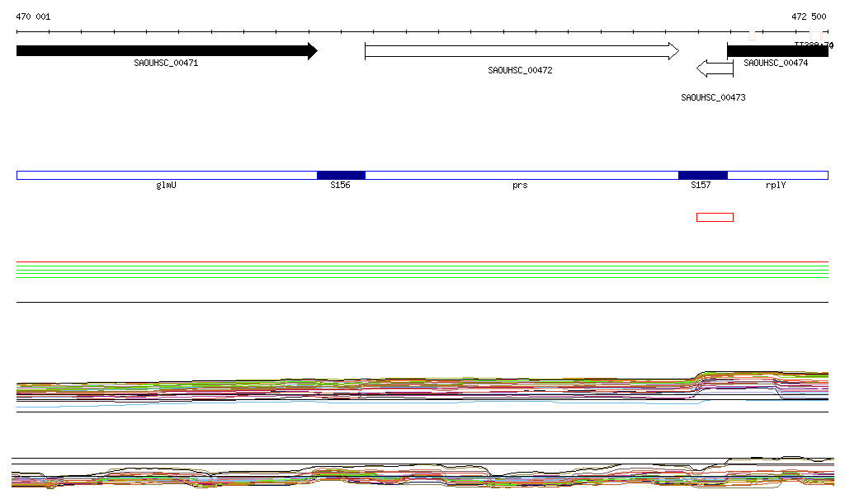This screenshot has width=845, height=504.
Task: Click the rplY segment bar
Action: pos(777,175)
